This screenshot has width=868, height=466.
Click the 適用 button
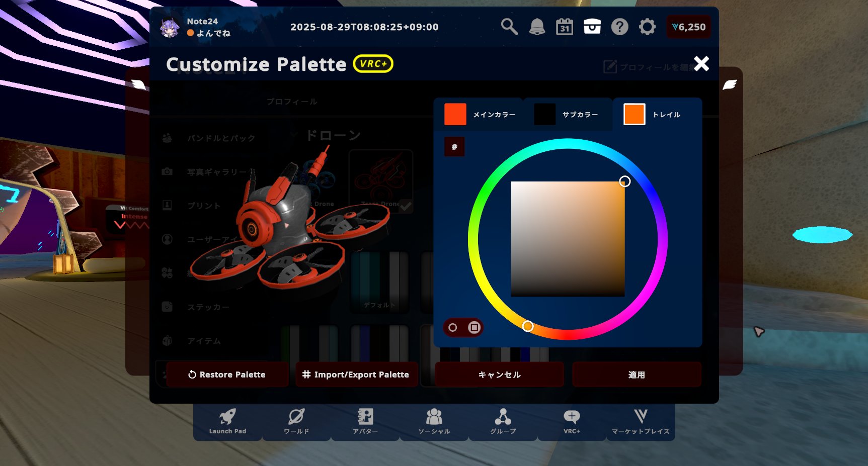[637, 375]
